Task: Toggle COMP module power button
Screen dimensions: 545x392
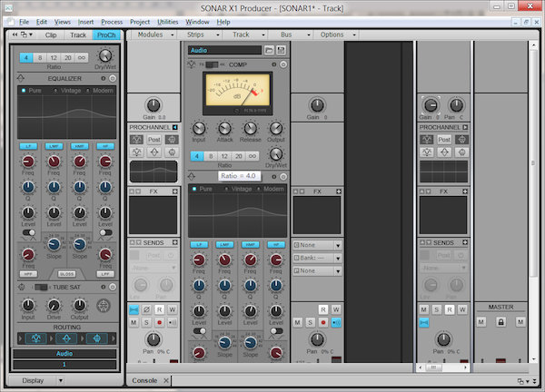Action: (x=283, y=64)
